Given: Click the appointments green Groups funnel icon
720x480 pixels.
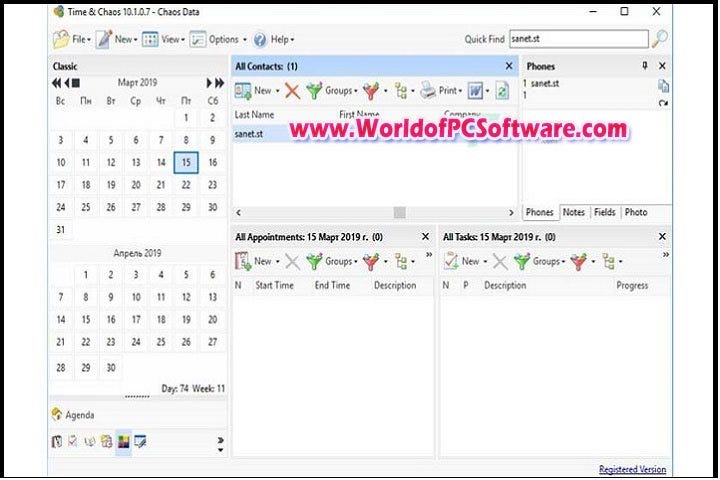Looking at the screenshot, I should point(314,261).
